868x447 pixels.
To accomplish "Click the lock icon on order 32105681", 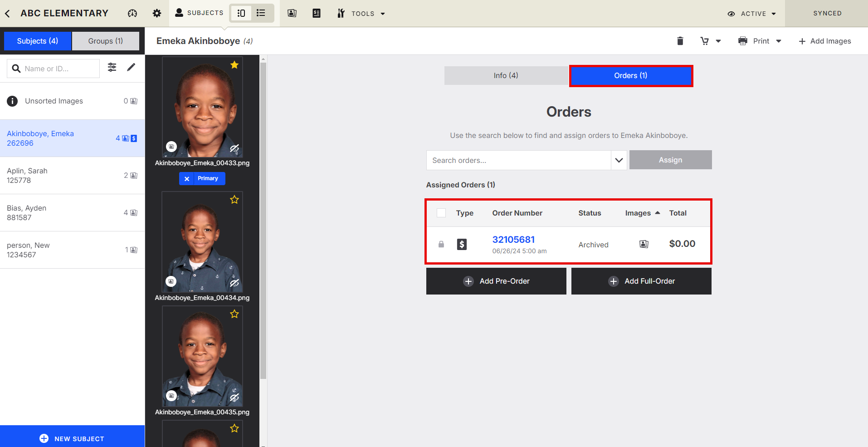I will coord(441,244).
